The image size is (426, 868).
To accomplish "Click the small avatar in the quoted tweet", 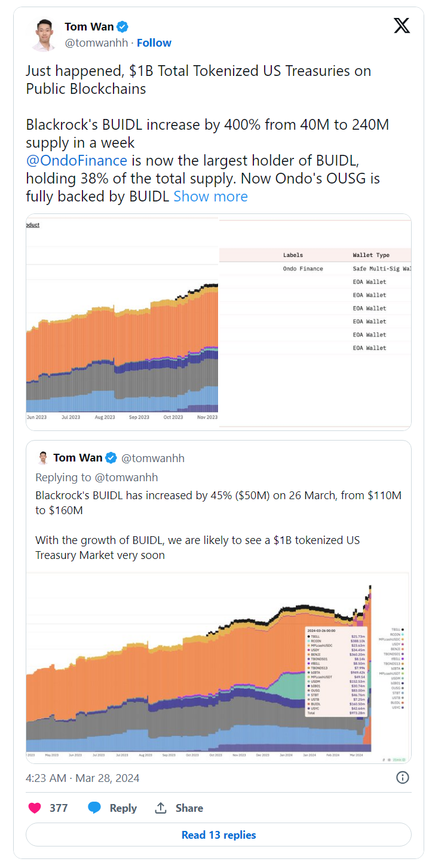I will [42, 458].
